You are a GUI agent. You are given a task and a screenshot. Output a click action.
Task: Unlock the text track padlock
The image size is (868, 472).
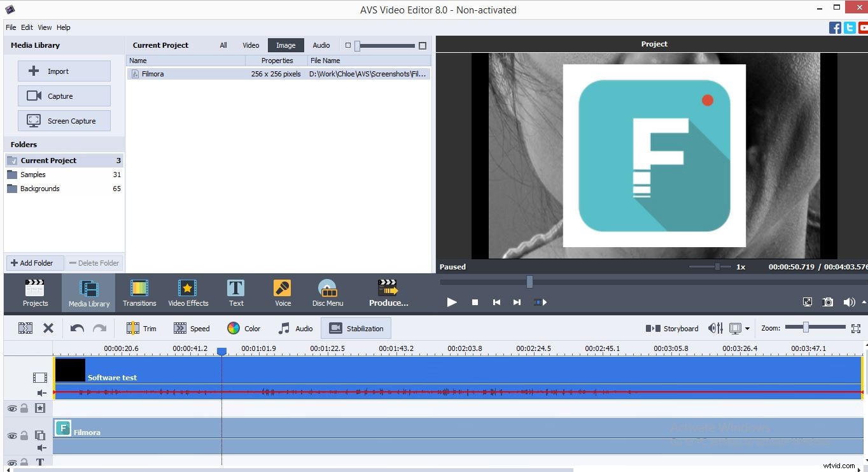[x=24, y=462]
